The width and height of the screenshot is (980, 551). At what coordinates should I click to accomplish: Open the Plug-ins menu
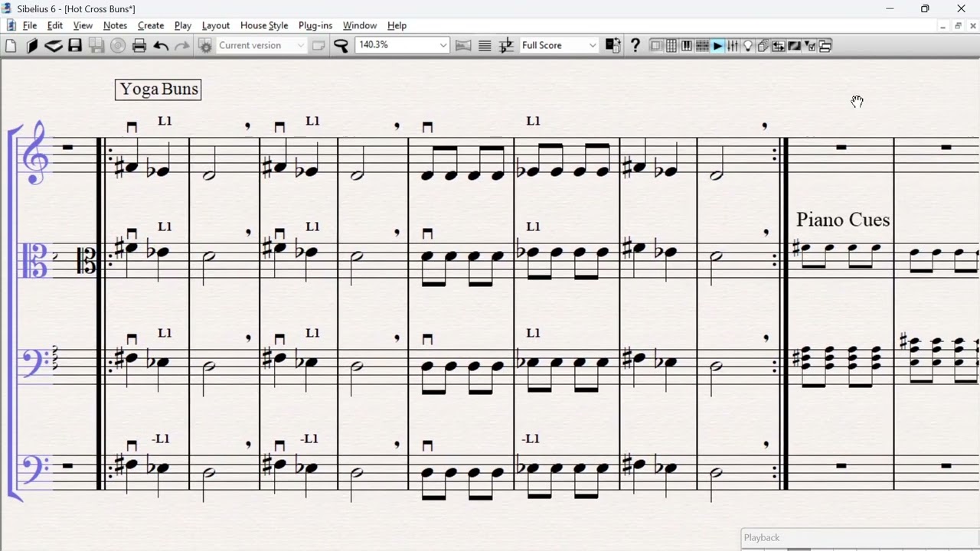315,25
